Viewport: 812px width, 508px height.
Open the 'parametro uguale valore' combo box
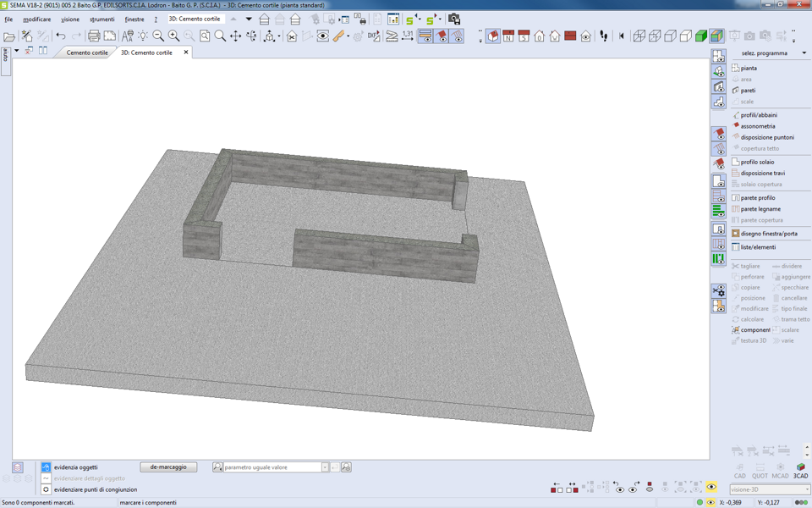(x=324, y=467)
